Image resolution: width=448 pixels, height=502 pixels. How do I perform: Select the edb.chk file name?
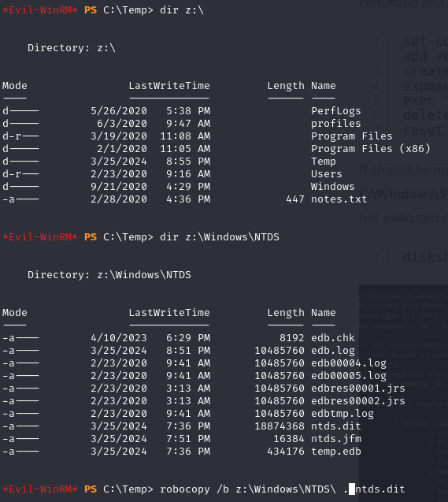coord(332,338)
